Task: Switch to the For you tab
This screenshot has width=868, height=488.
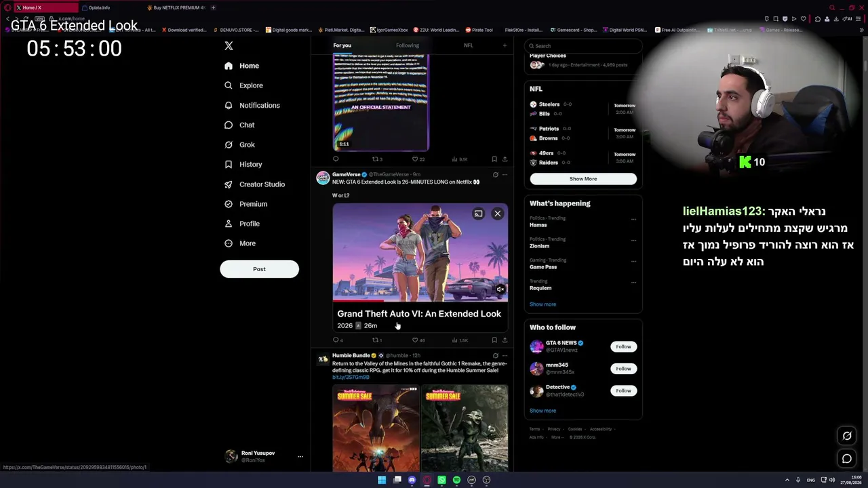Action: [342, 45]
